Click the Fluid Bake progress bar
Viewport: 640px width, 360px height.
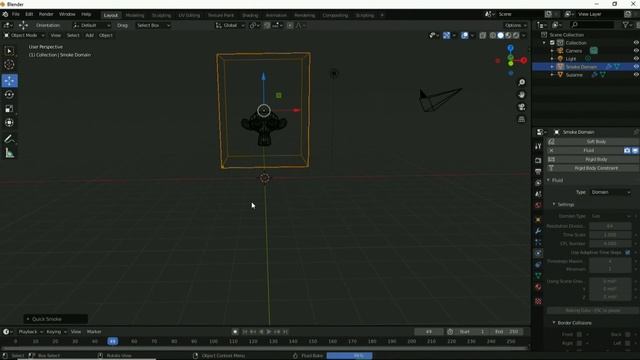[x=349, y=356]
